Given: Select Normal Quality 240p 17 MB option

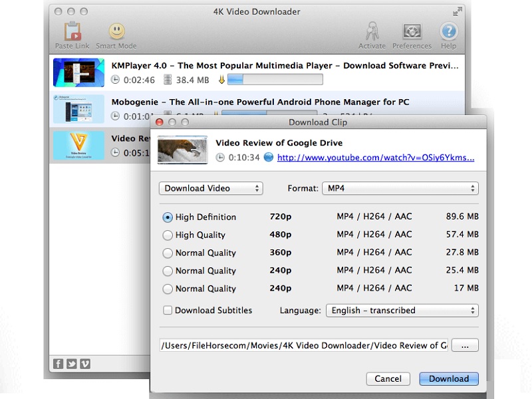Looking at the screenshot, I should [168, 289].
